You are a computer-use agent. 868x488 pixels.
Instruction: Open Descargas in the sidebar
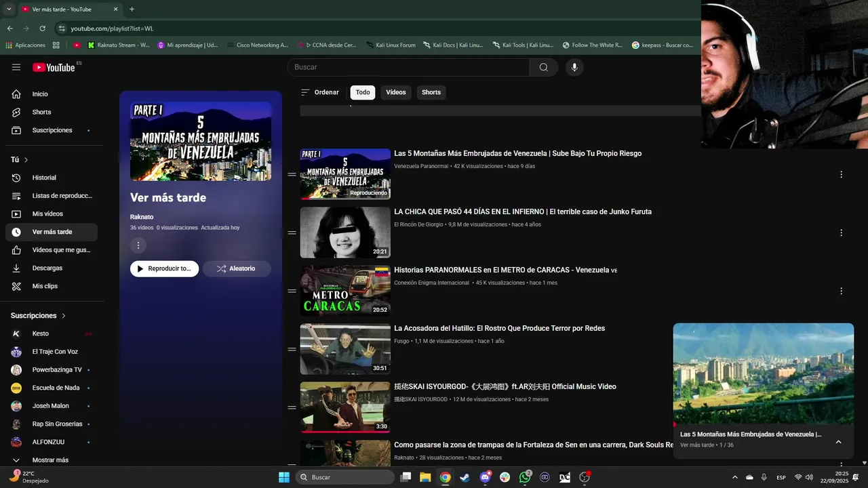(52, 268)
